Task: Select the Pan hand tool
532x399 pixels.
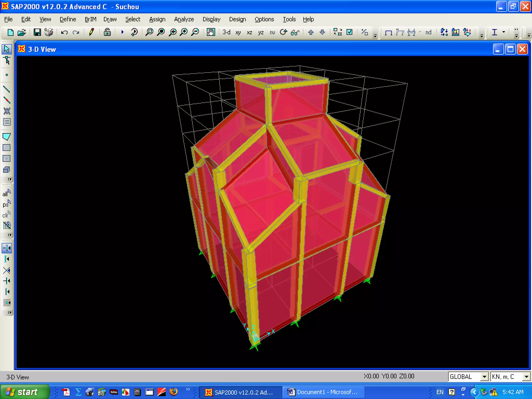Action: pyautogui.click(x=211, y=32)
